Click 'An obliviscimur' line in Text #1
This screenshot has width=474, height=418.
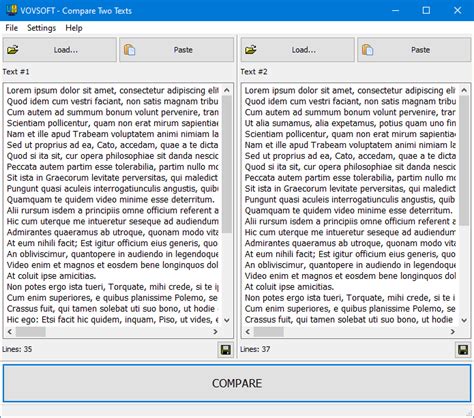click(x=113, y=254)
